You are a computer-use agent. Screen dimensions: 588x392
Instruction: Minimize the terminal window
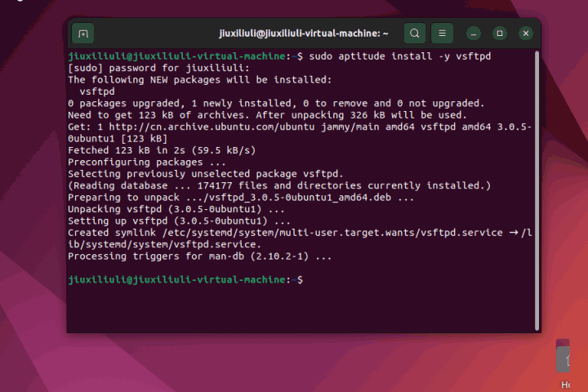point(474,33)
